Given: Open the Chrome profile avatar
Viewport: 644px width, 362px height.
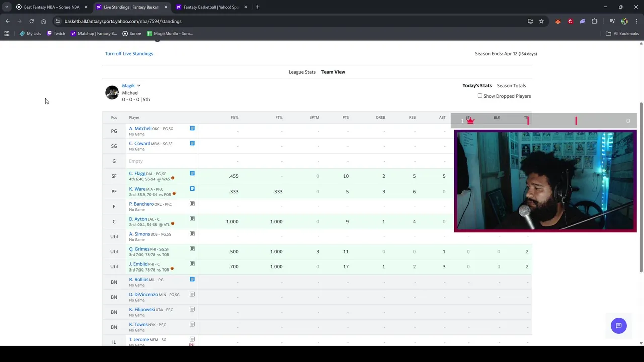Looking at the screenshot, I should (624, 21).
